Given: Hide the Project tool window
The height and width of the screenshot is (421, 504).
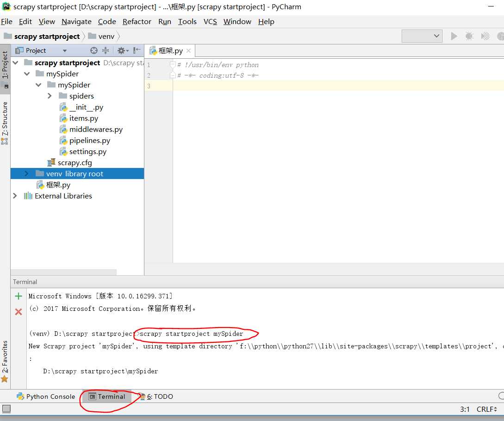Looking at the screenshot, I should (137, 50).
